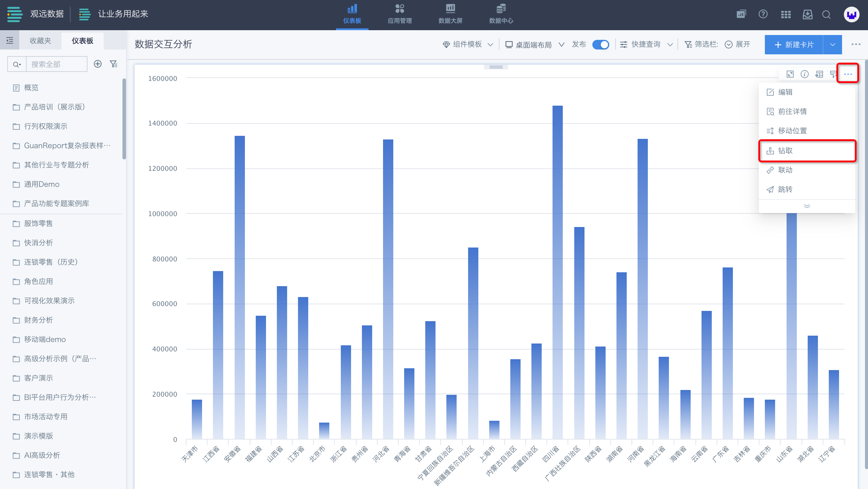The width and height of the screenshot is (868, 489).
Task: Click the fullscreen expand card icon
Action: tap(790, 74)
